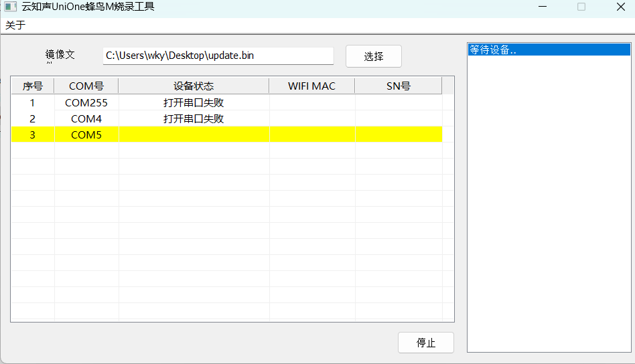Select the COM5 cell in highlighted row
Viewport: 635px width, 364px height.
click(x=86, y=134)
